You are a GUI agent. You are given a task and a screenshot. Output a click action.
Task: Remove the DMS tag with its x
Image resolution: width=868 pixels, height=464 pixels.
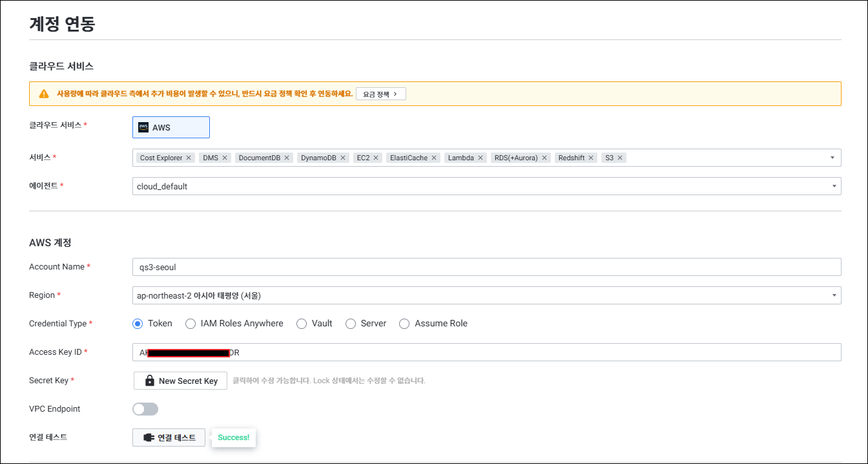click(x=225, y=158)
